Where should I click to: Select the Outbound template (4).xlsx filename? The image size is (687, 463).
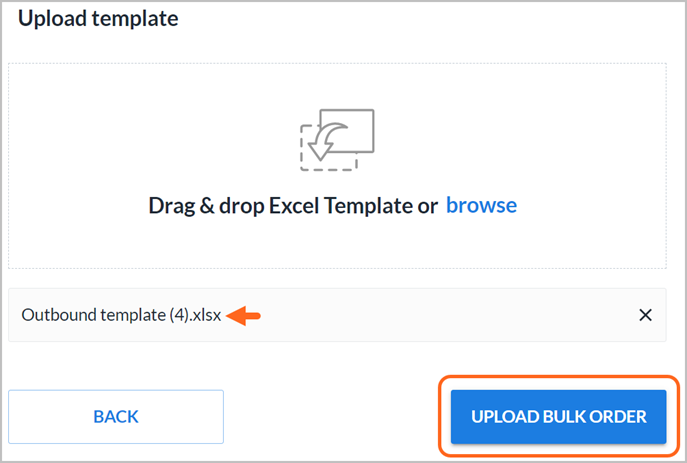121,315
